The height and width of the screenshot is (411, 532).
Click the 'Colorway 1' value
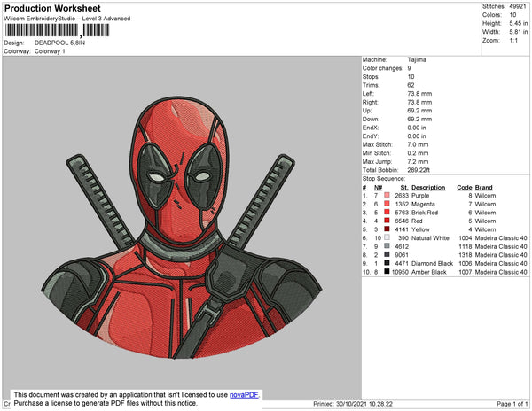[x=50, y=51]
